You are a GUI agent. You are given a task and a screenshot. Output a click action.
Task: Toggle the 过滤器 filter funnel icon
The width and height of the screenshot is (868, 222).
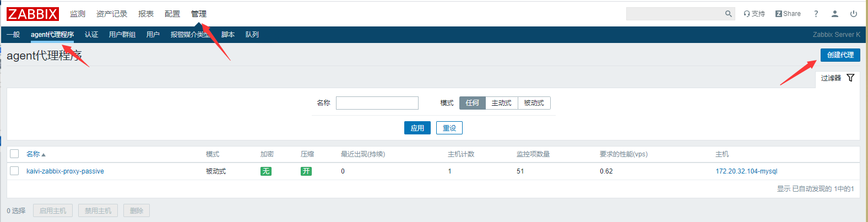click(850, 78)
